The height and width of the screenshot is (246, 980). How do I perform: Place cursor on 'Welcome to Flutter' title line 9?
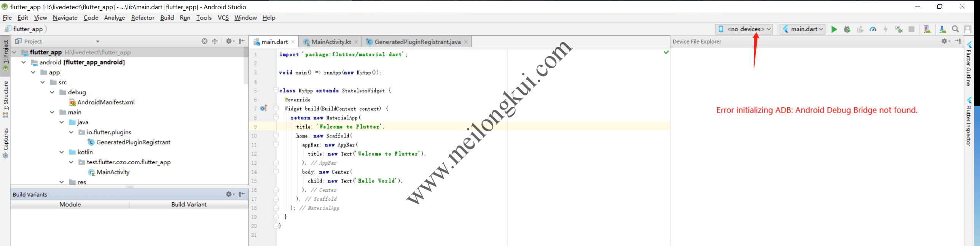tap(349, 127)
